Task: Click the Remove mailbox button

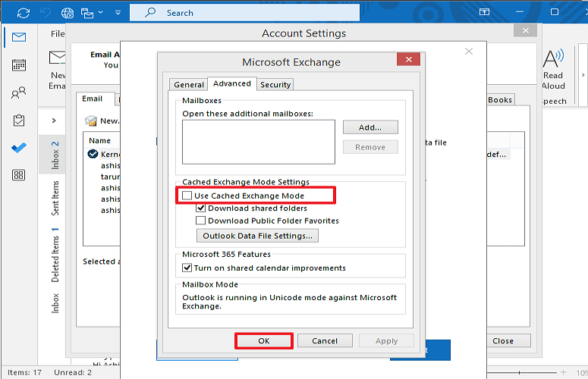Action: [x=370, y=147]
